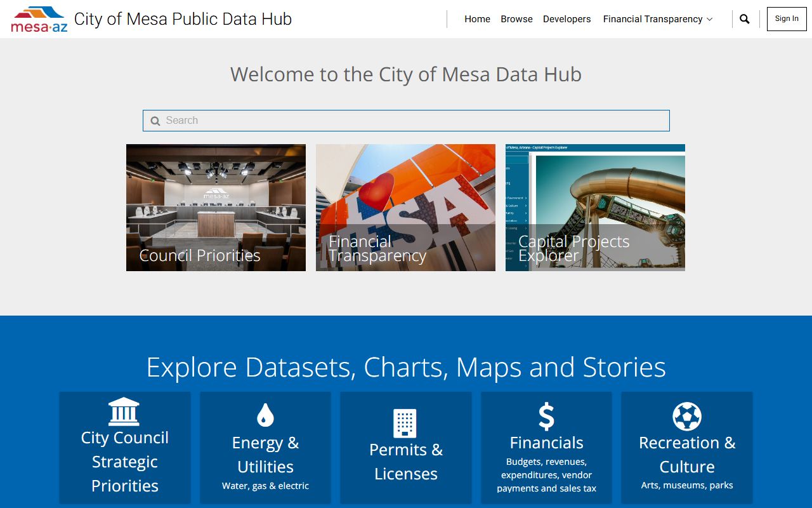Click 'Explore Datasets, Charts, Maps and Stories' heading

[x=406, y=367]
